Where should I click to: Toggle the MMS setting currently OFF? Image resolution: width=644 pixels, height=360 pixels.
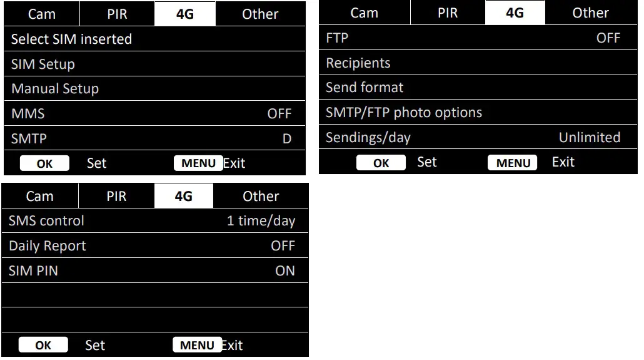(x=153, y=114)
